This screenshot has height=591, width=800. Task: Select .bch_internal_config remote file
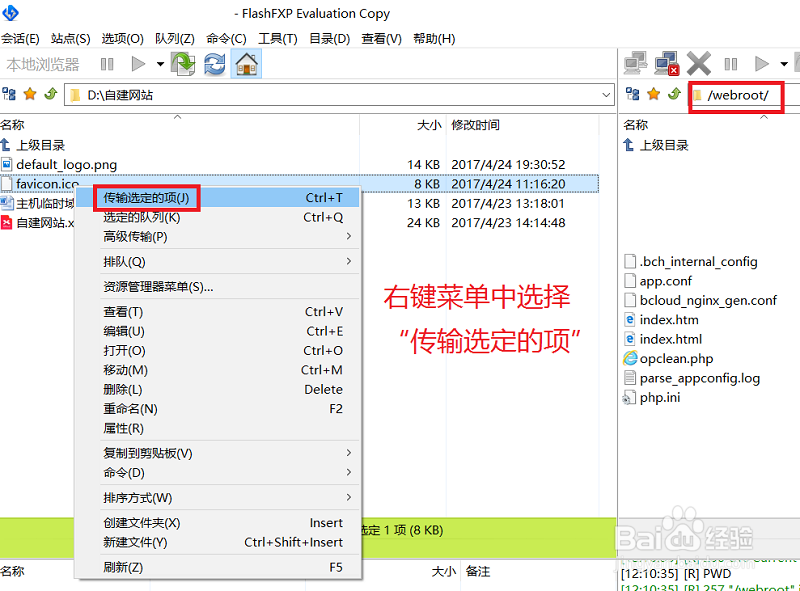pos(691,261)
